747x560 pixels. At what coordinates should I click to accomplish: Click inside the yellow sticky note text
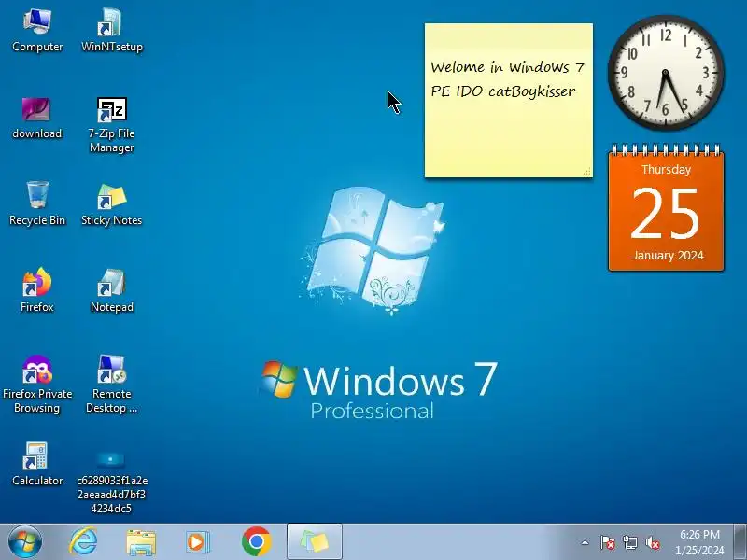(x=508, y=79)
